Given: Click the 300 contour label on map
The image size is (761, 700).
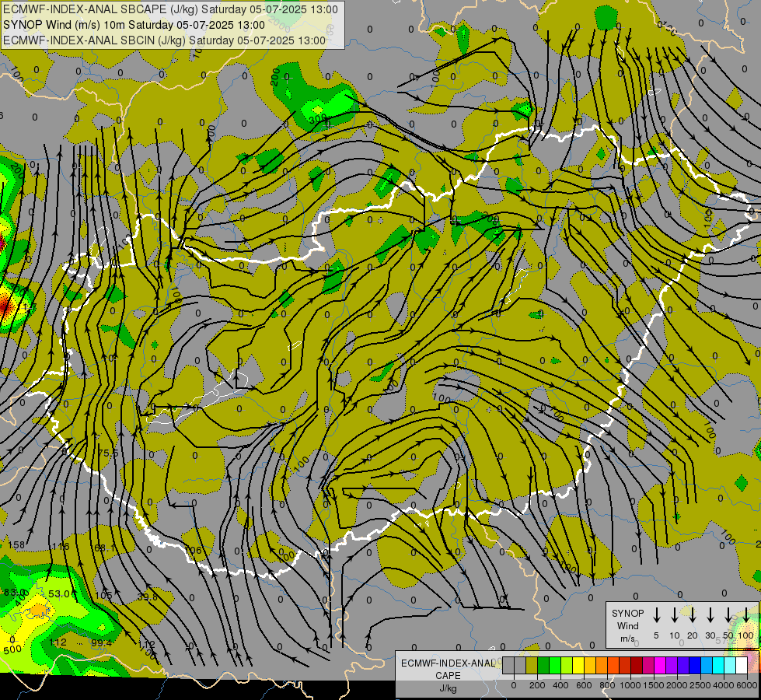Looking at the screenshot, I should click(x=318, y=118).
